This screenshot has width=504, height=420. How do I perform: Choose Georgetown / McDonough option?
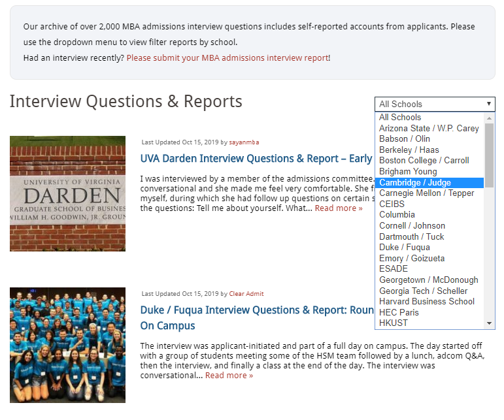pos(429,280)
